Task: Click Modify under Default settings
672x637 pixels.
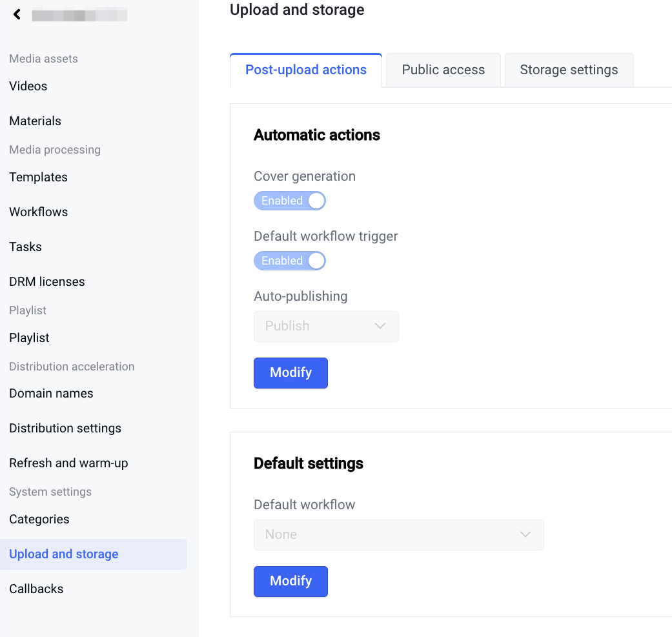Action: [x=290, y=581]
